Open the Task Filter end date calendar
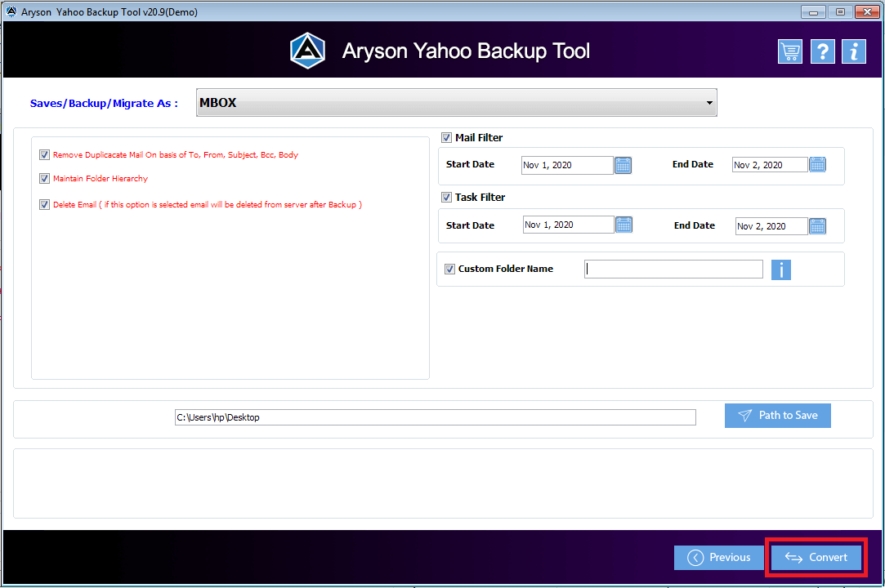The width and height of the screenshot is (885, 588). pos(817,225)
